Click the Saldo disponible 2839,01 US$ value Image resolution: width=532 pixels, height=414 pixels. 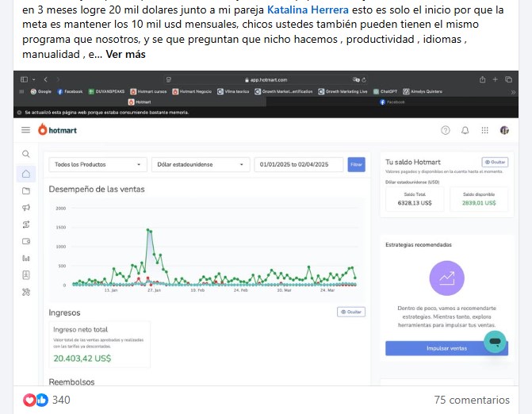479,203
